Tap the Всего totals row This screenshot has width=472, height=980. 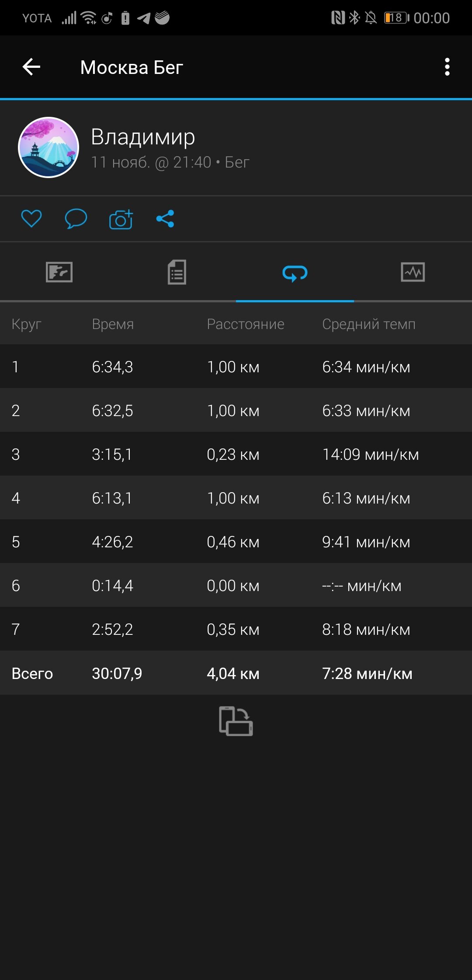[236, 673]
